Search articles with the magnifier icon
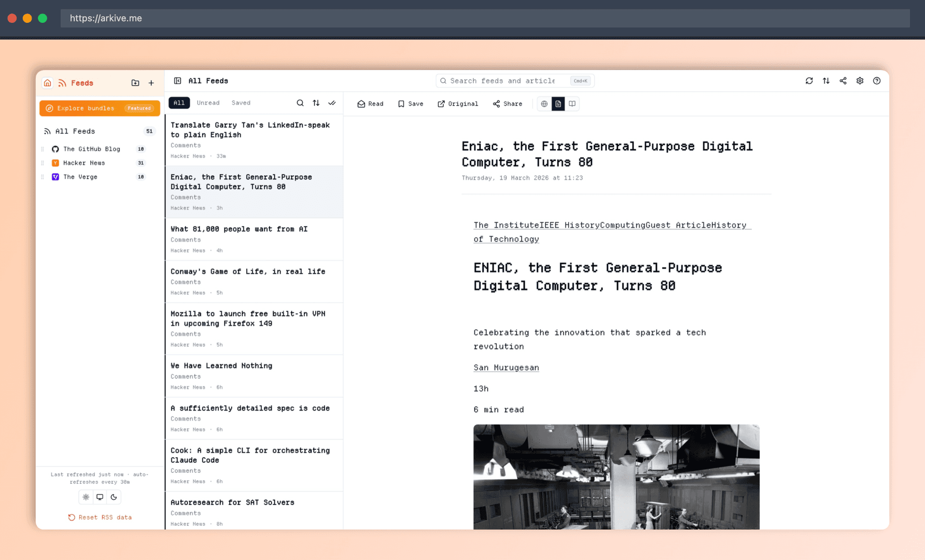This screenshot has width=925, height=560. 300,103
